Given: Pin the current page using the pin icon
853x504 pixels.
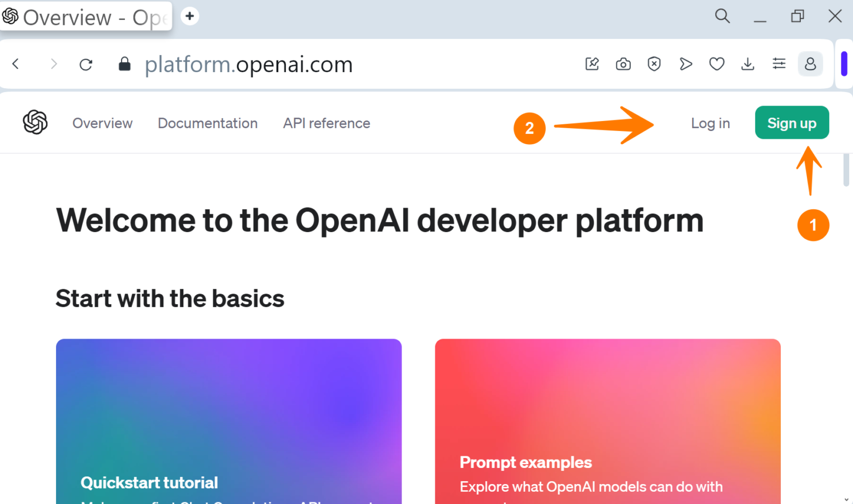Looking at the screenshot, I should [x=591, y=64].
